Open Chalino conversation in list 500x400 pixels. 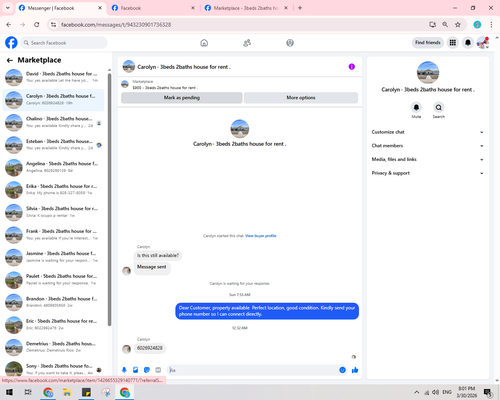[x=53, y=122]
